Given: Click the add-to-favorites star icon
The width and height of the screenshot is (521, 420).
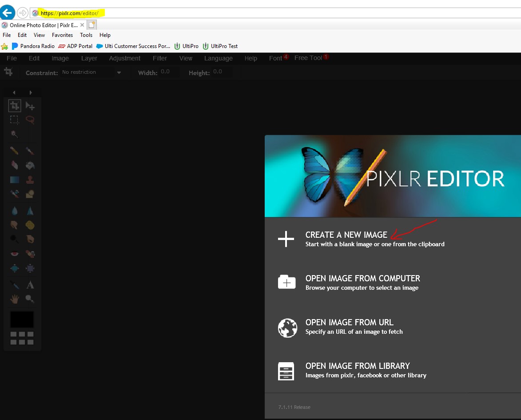Looking at the screenshot, I should (x=4, y=46).
